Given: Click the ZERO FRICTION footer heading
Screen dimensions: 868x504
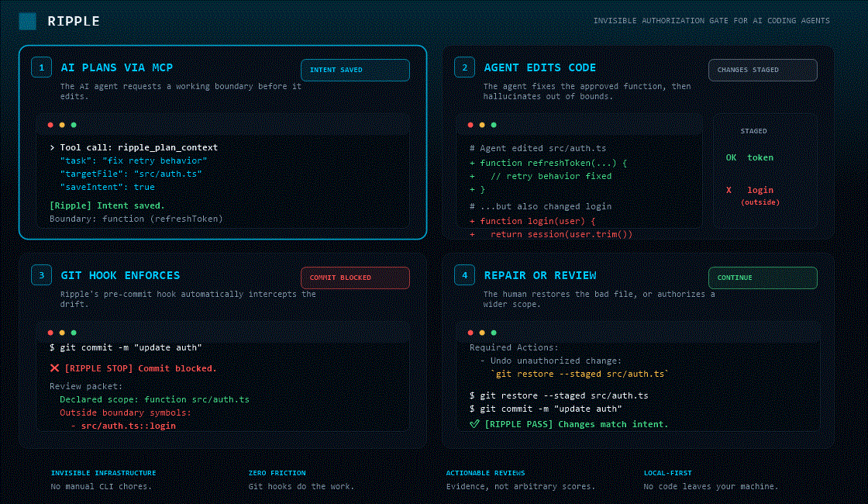Looking at the screenshot, I should click(277, 473).
